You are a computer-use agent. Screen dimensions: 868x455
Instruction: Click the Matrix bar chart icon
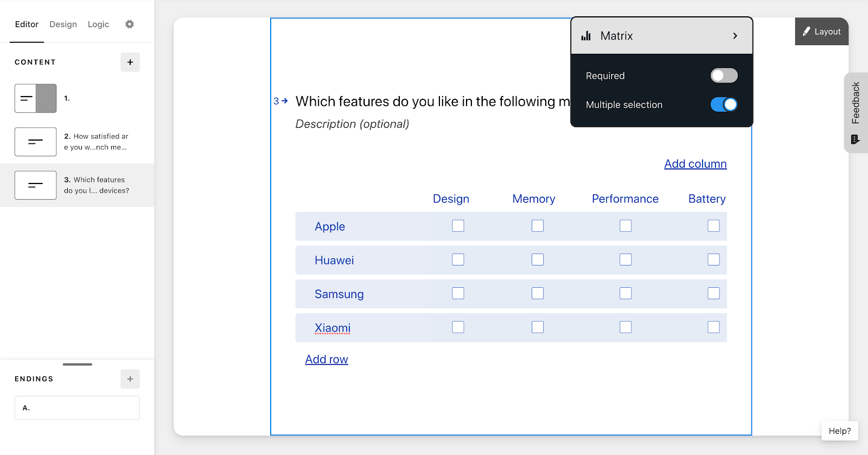click(586, 36)
